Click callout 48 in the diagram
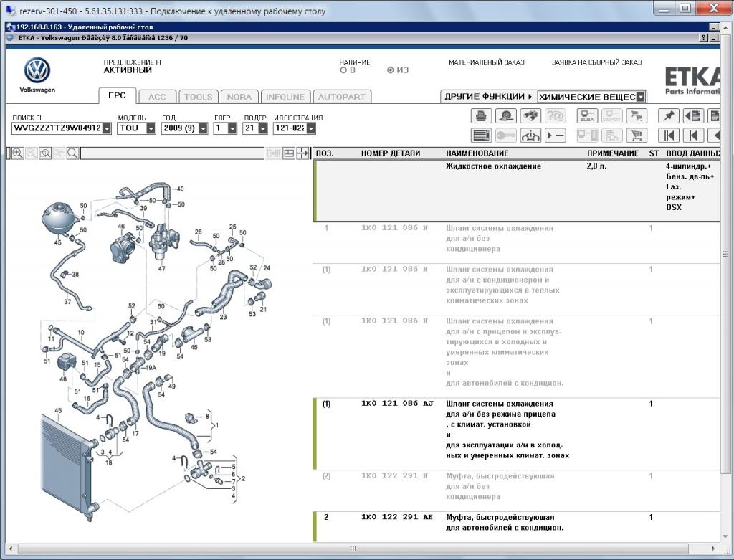 [x=63, y=379]
